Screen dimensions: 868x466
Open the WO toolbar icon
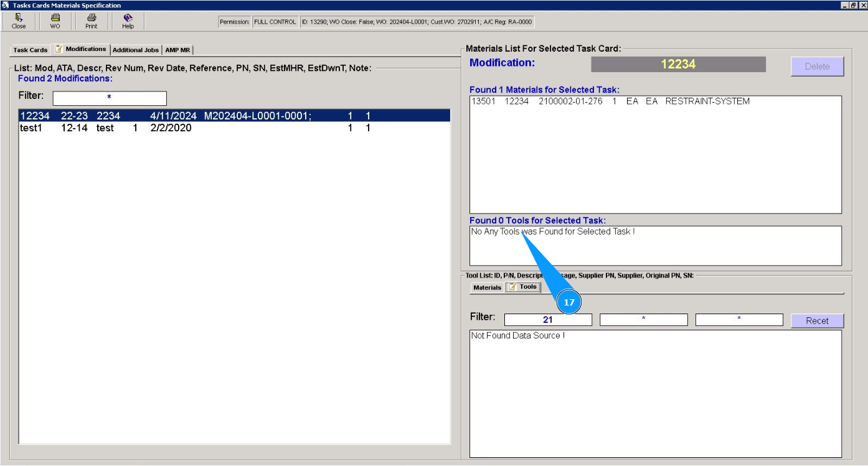click(55, 21)
